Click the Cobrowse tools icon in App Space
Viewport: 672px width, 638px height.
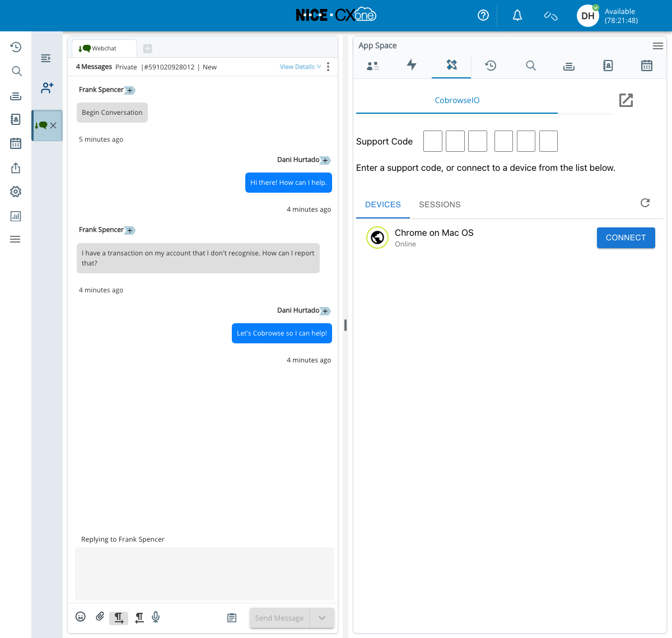451,66
